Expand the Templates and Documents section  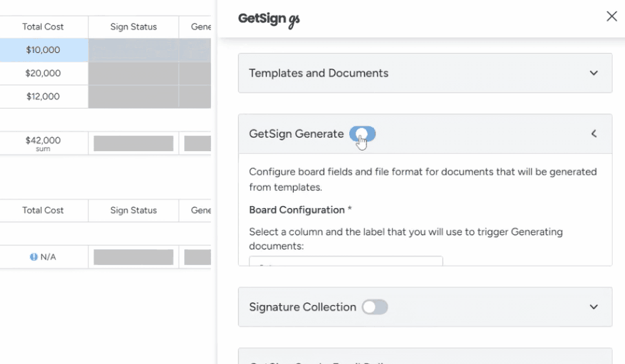(x=593, y=73)
